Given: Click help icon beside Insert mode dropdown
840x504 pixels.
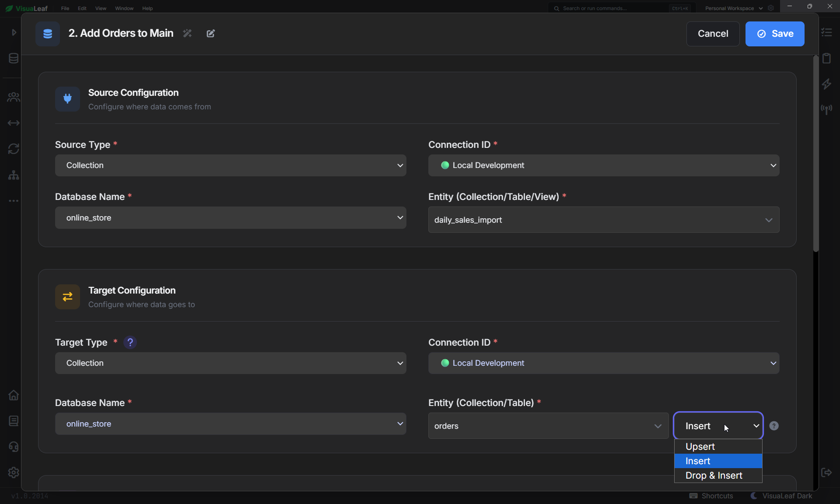Looking at the screenshot, I should point(774,426).
